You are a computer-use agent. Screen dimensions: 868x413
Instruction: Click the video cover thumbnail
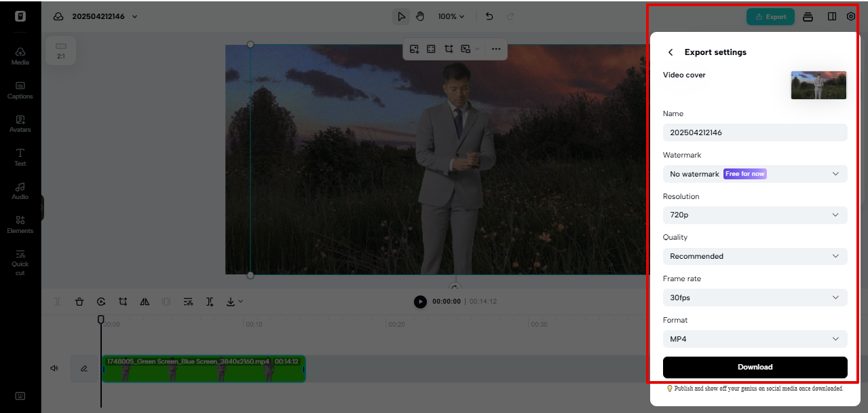(x=818, y=85)
